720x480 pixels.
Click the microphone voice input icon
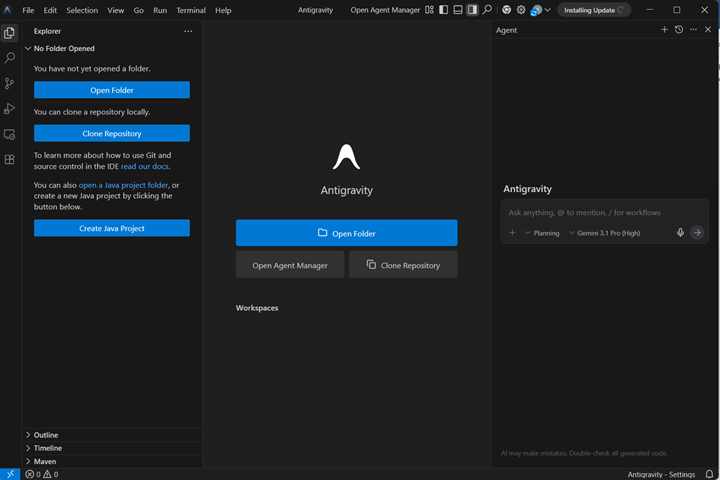click(x=680, y=233)
